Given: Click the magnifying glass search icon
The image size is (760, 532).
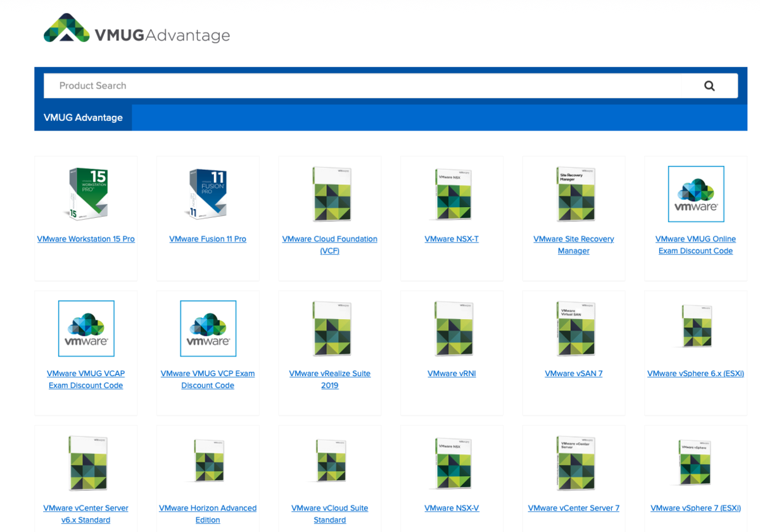Looking at the screenshot, I should tap(709, 85).
